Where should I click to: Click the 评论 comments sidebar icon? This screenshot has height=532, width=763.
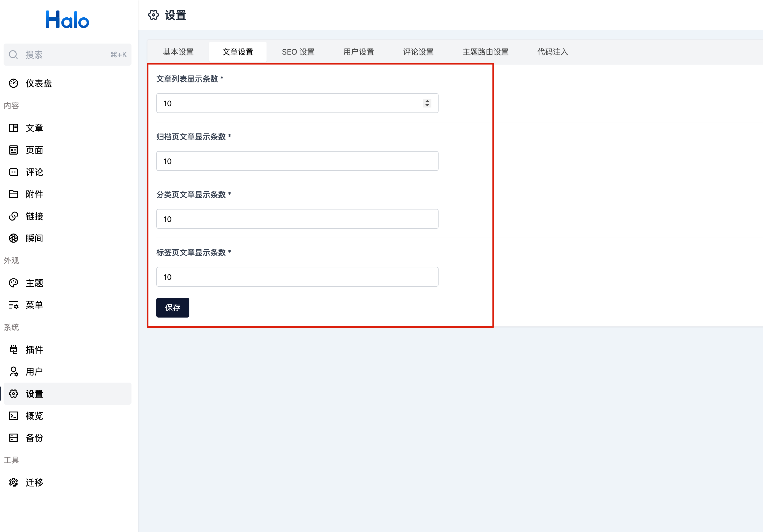pos(14,172)
